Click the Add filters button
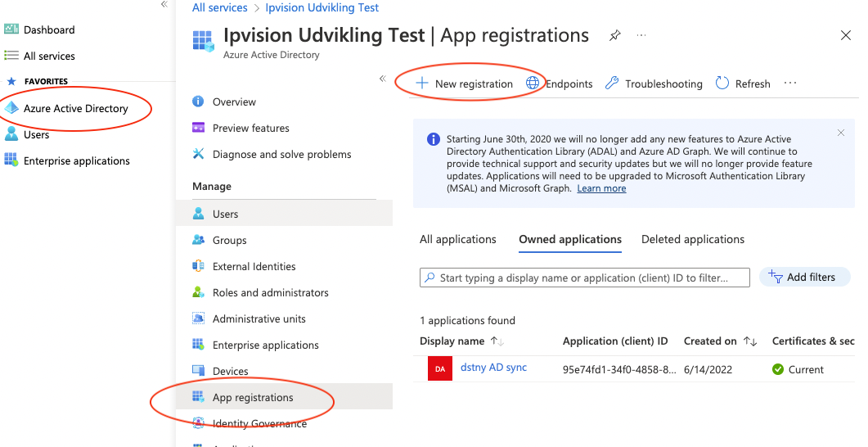 [x=804, y=277]
